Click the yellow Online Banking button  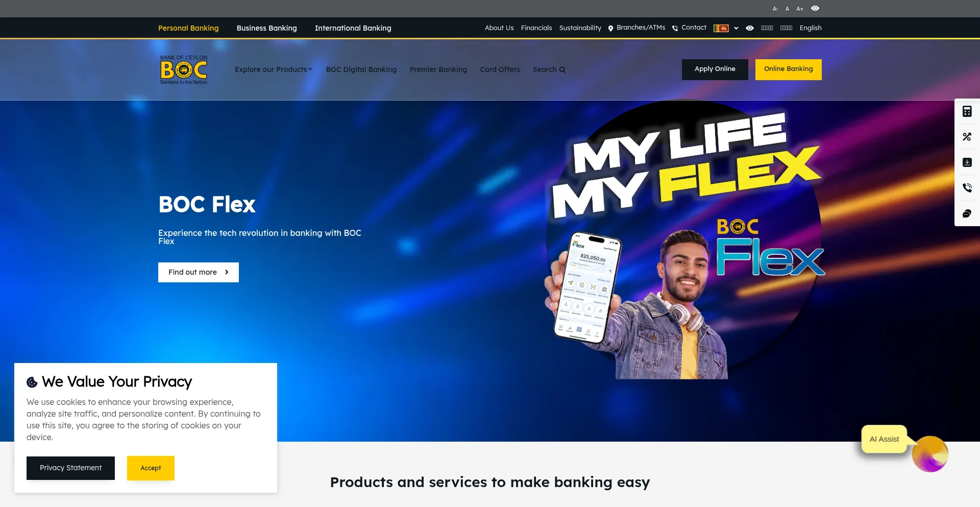pos(788,69)
